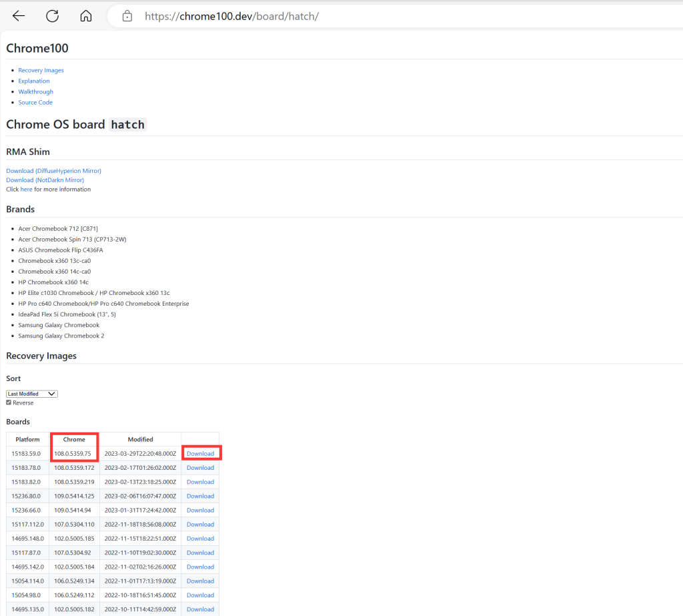Image resolution: width=683 pixels, height=616 pixels.
Task: Click HP Chromebook x360 14c brand entry
Action: tap(53, 282)
